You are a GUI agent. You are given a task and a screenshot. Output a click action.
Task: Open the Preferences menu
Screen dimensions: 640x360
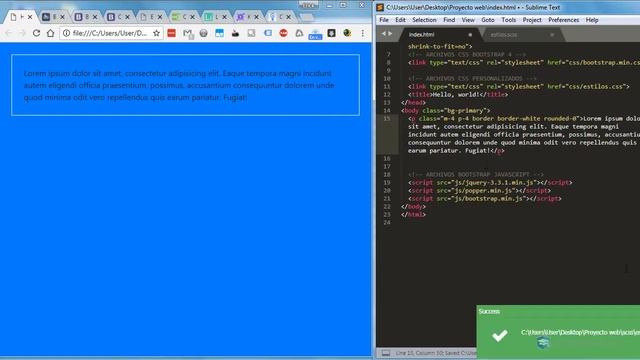coord(564,20)
